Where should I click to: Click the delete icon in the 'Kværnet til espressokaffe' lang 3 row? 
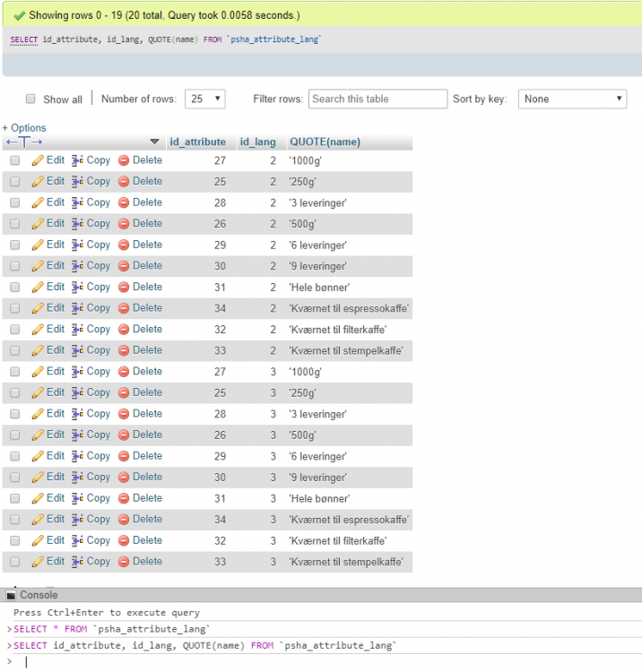pos(124,520)
